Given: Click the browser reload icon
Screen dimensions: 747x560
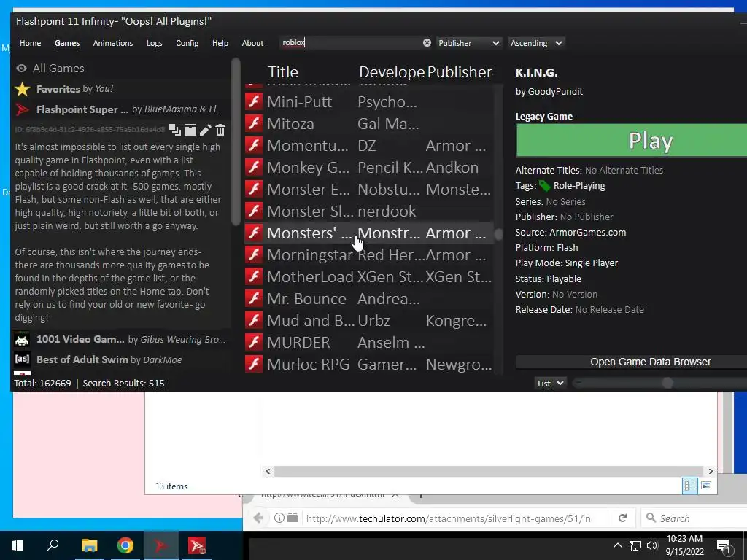Looking at the screenshot, I should click(622, 518).
